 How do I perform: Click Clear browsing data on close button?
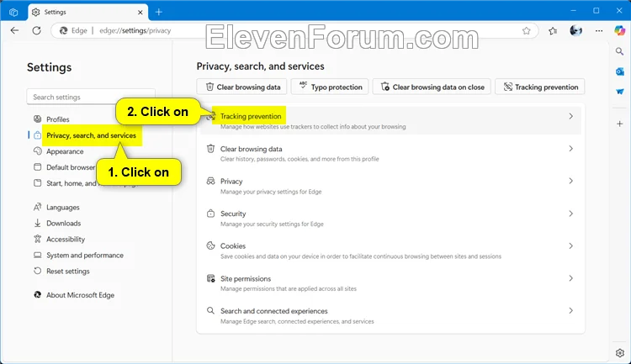tap(432, 87)
